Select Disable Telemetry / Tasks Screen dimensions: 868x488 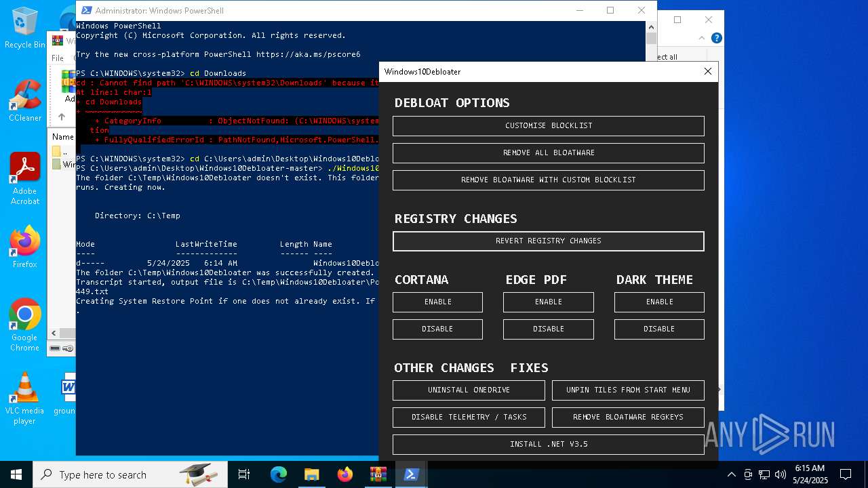pos(469,417)
